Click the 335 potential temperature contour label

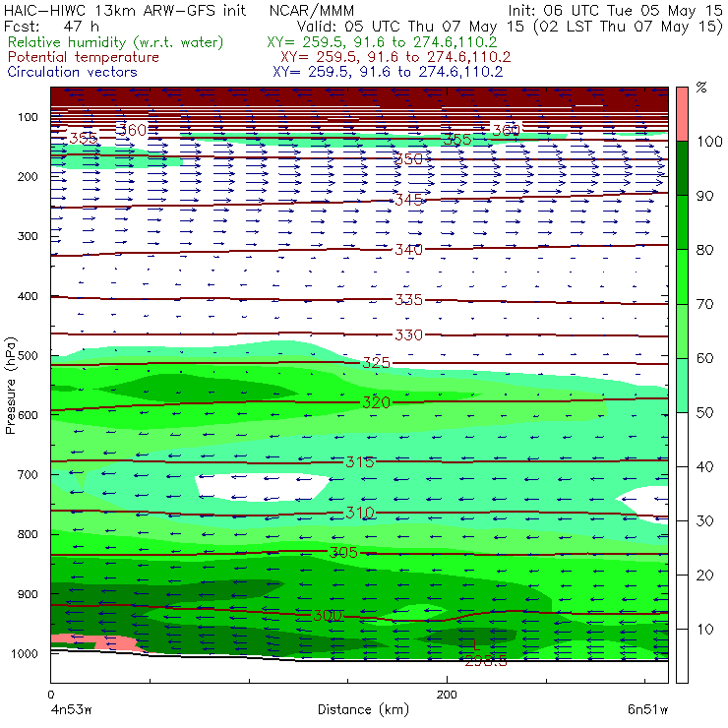(408, 300)
